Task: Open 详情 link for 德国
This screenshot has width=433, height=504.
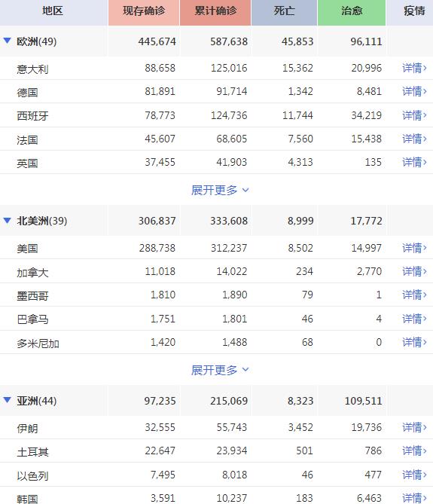Action: 414,92
